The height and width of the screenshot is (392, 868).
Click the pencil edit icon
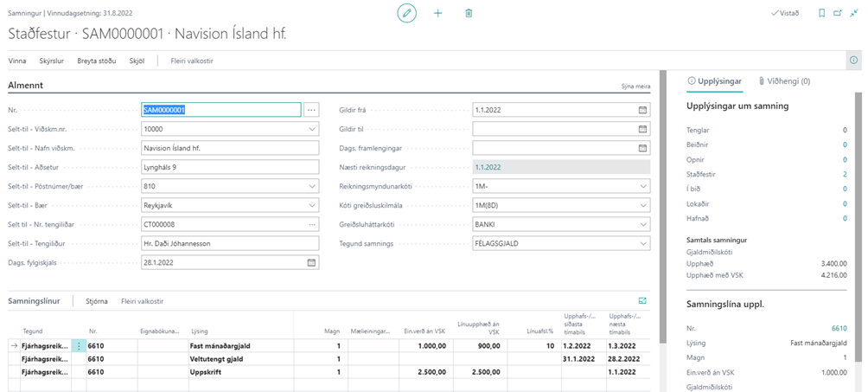(406, 14)
